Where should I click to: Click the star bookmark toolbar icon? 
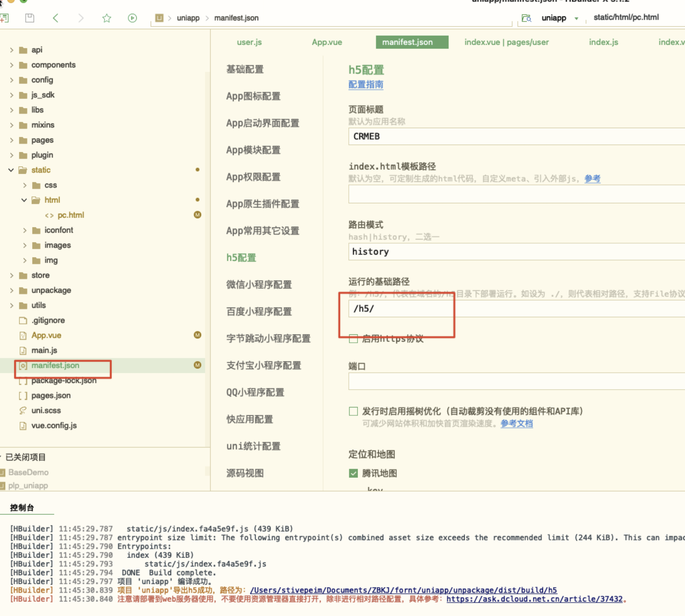click(x=107, y=18)
